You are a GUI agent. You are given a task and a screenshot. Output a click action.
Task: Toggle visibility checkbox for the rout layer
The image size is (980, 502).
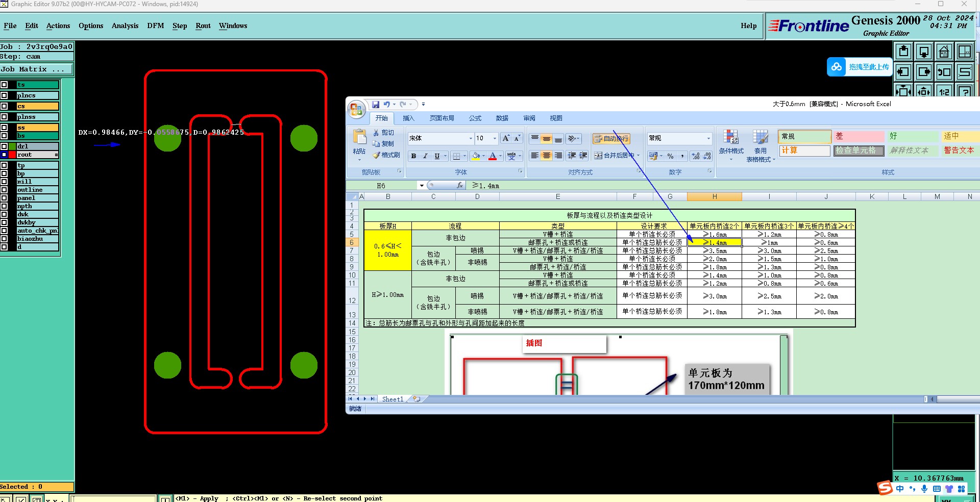pyautogui.click(x=4, y=155)
